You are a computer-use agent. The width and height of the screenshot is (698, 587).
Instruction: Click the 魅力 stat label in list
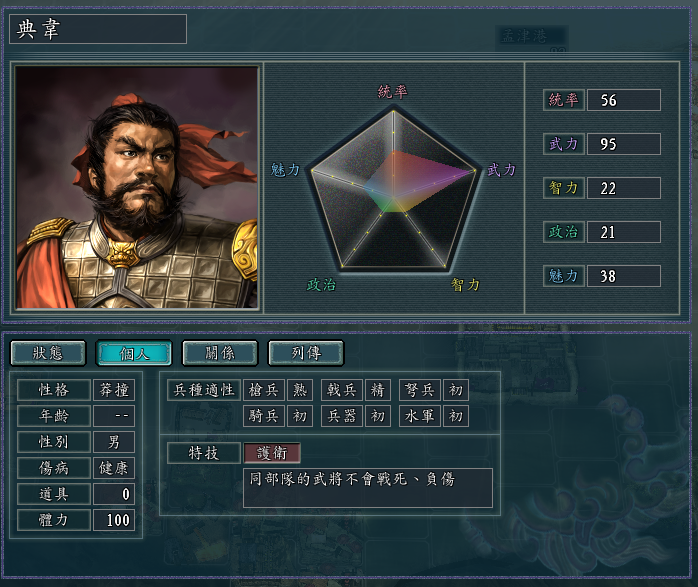[564, 276]
